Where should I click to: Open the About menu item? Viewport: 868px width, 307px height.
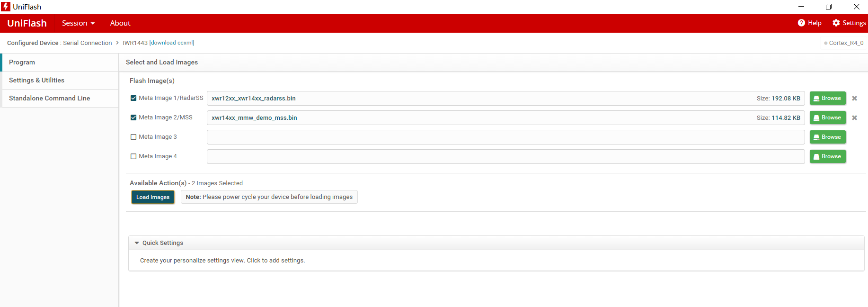(120, 23)
